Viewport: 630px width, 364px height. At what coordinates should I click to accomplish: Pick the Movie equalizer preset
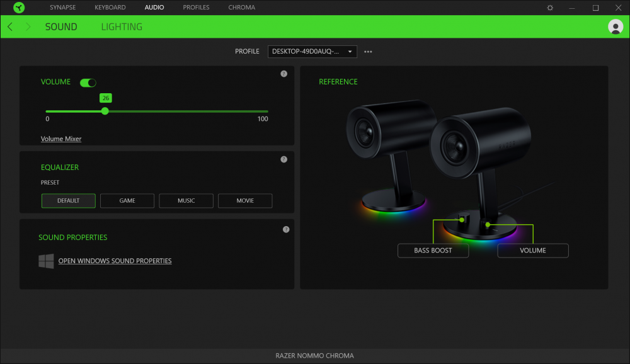tap(245, 200)
